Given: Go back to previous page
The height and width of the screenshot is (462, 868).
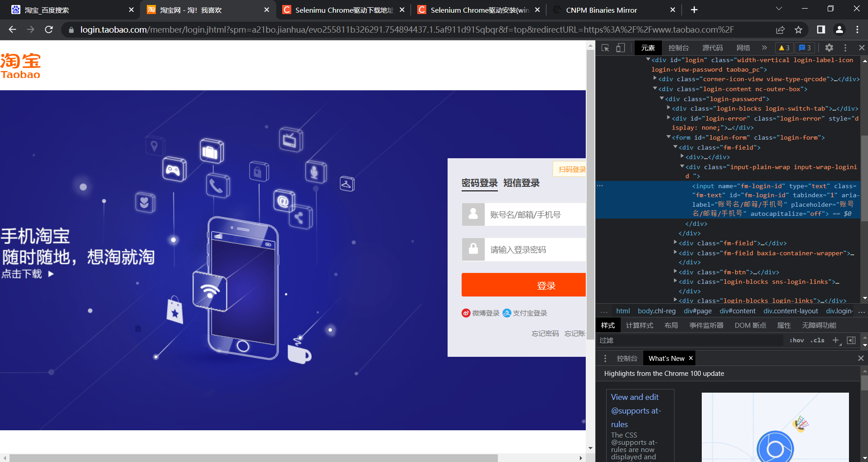Looking at the screenshot, I should (12, 29).
